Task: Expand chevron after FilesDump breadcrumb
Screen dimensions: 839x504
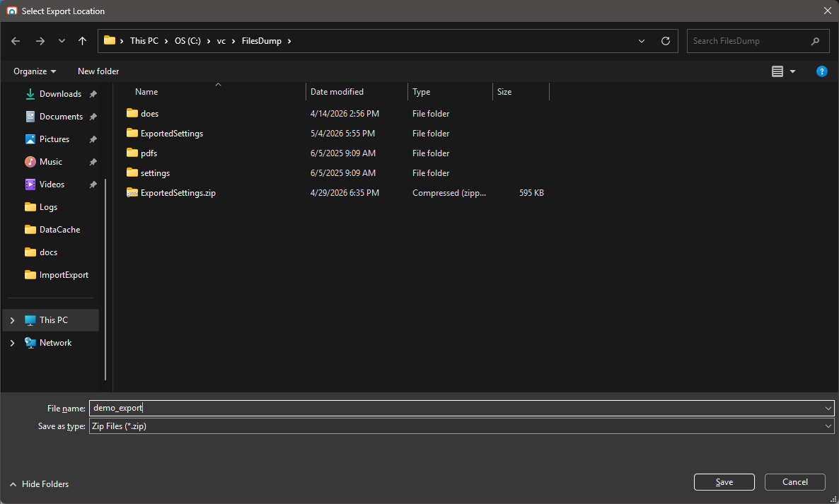Action: click(289, 41)
